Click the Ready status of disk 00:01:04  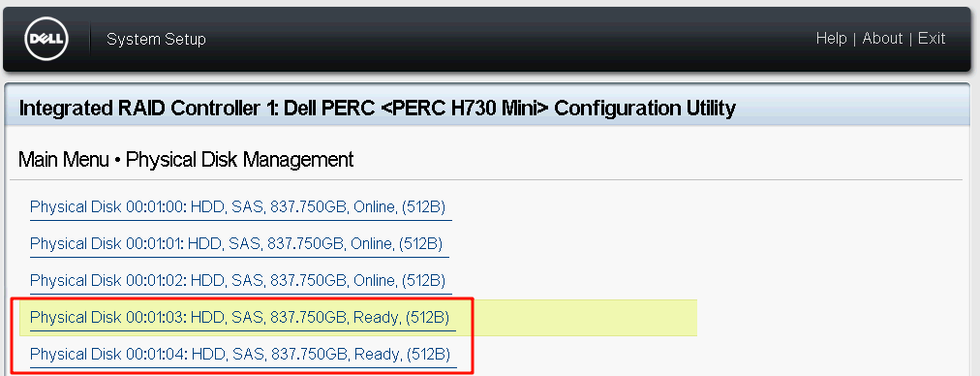[x=378, y=354]
